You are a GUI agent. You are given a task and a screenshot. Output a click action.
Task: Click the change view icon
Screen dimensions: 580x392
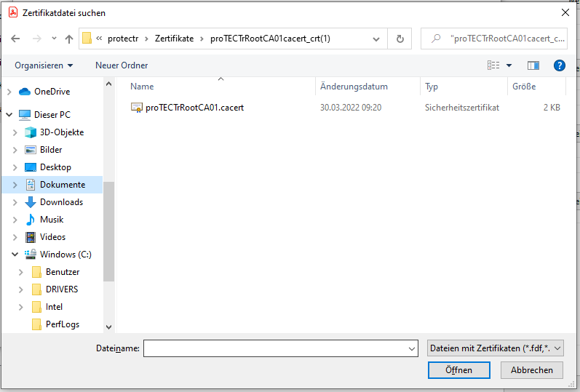(x=494, y=65)
